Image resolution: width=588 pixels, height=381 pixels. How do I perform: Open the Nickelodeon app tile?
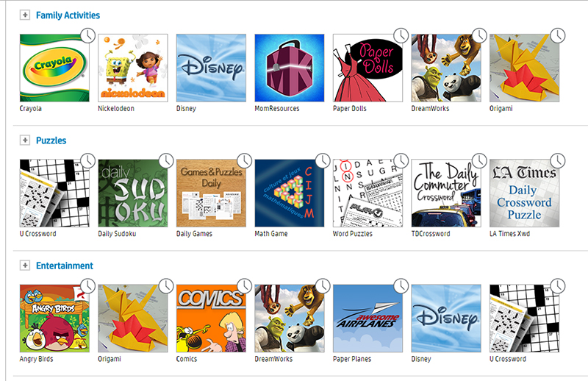133,68
